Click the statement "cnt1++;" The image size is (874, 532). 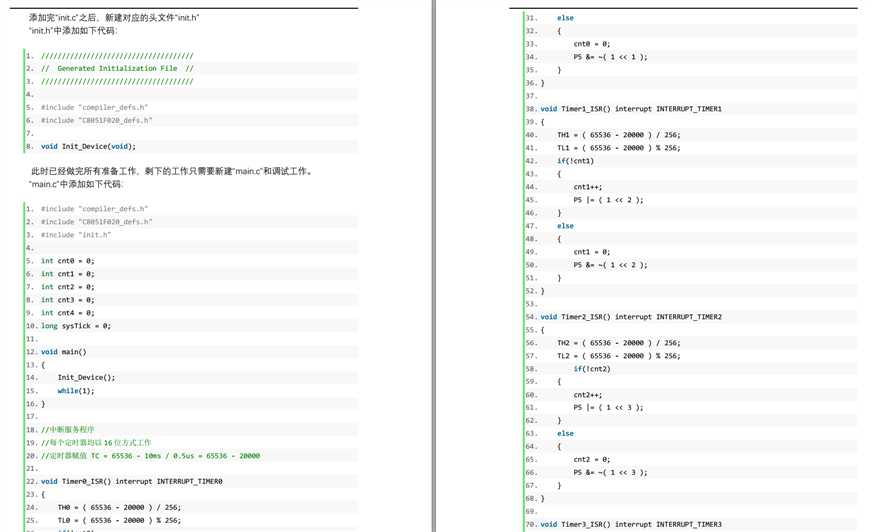point(588,187)
